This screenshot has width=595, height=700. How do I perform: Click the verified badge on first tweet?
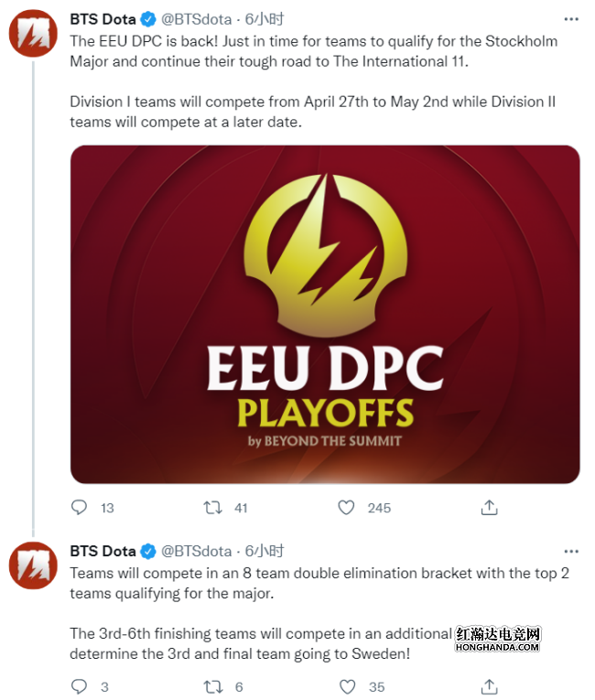147,19
